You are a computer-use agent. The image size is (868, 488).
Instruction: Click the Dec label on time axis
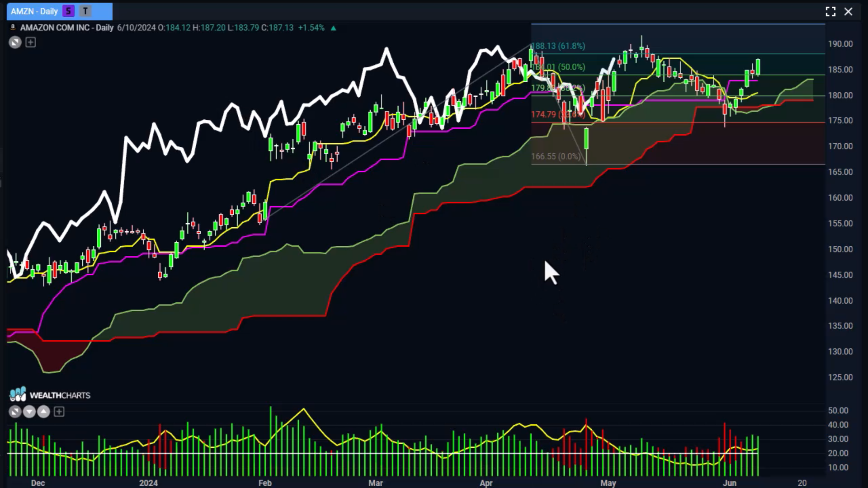pyautogui.click(x=38, y=483)
